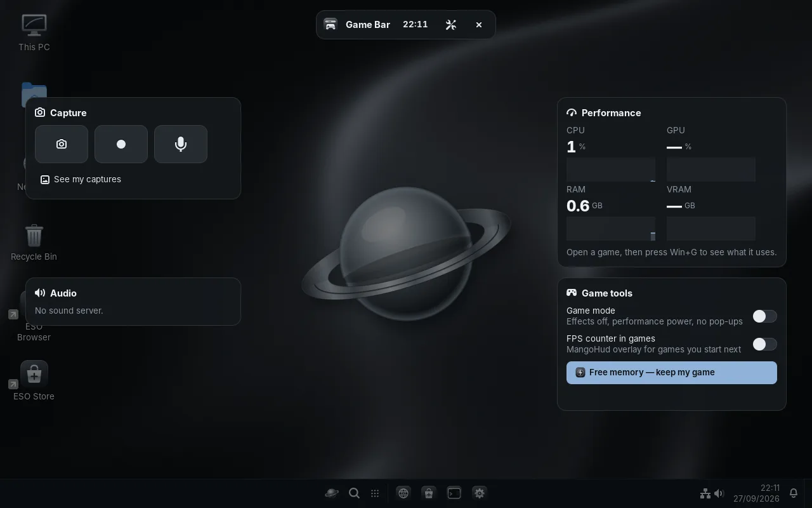Click the MangoHud overlay description text
This screenshot has height=508, width=812.
click(653, 349)
